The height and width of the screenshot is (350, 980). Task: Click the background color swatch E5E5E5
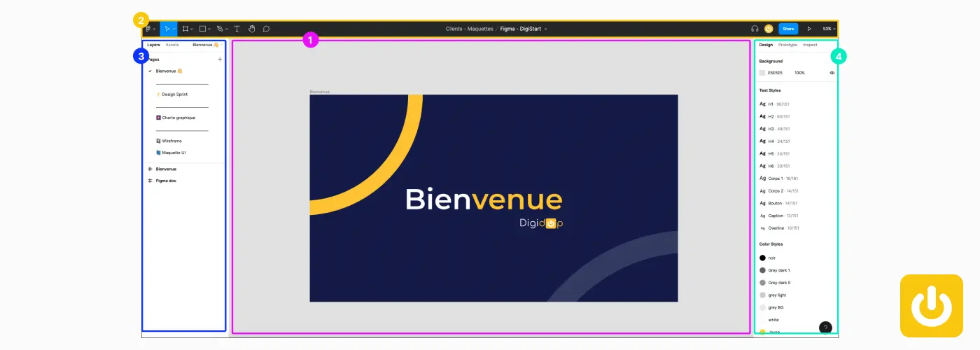[762, 73]
